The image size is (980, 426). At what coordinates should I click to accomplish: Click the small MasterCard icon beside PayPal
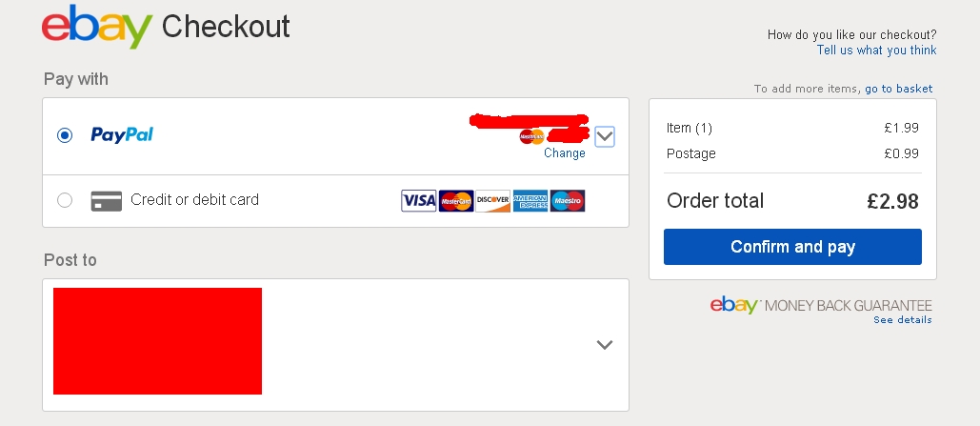click(531, 136)
